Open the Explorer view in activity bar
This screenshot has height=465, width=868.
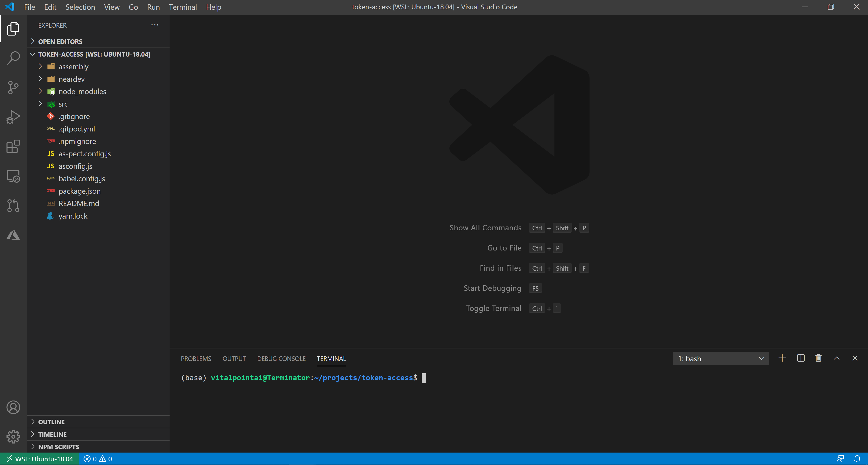[x=13, y=29]
